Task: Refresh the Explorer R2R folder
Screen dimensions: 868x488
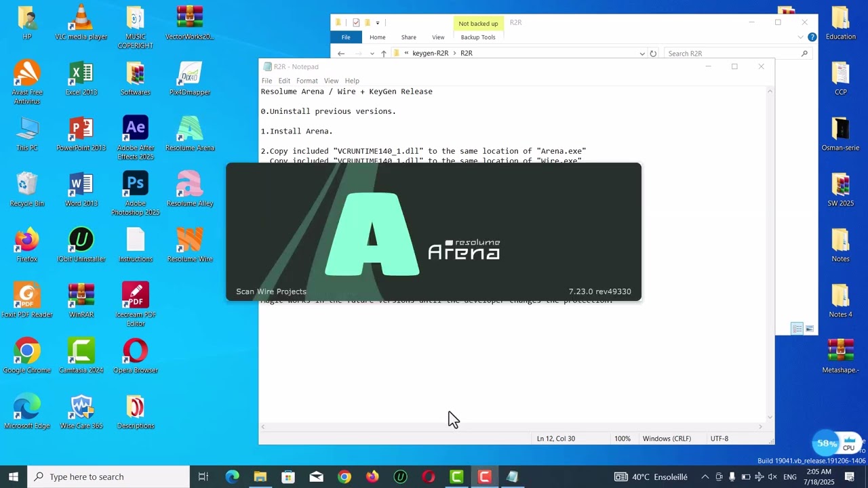Action: [x=653, y=54]
